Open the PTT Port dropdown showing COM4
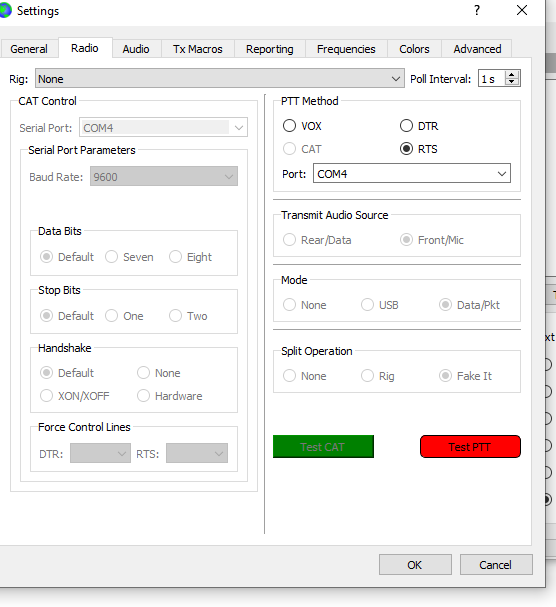 [412, 173]
